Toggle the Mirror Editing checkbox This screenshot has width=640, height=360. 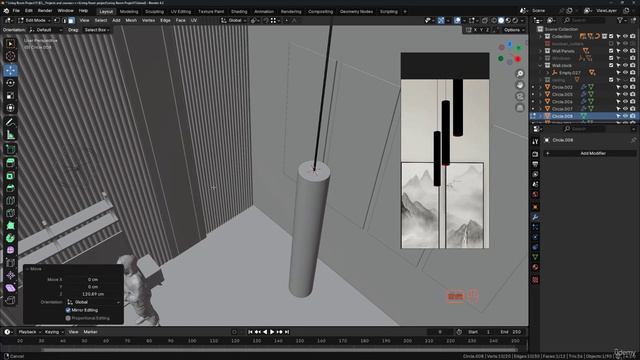[x=68, y=310]
